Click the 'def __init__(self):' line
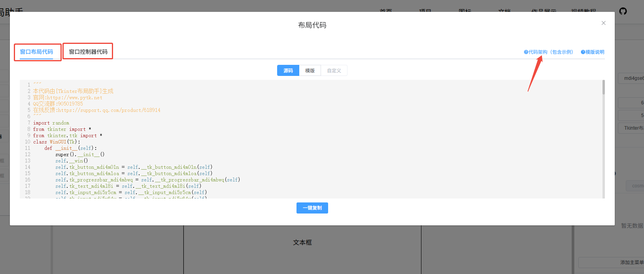Screen dimensions: 644x274 (x=70, y=148)
